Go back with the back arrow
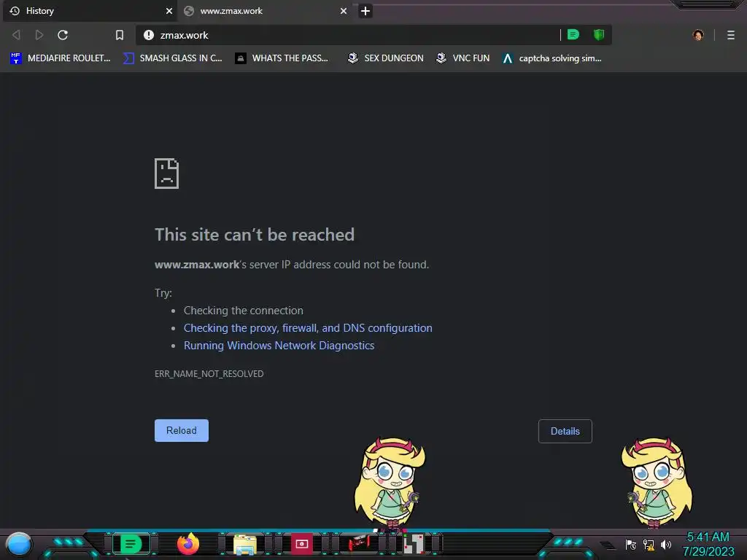The width and height of the screenshot is (747, 560). [16, 35]
